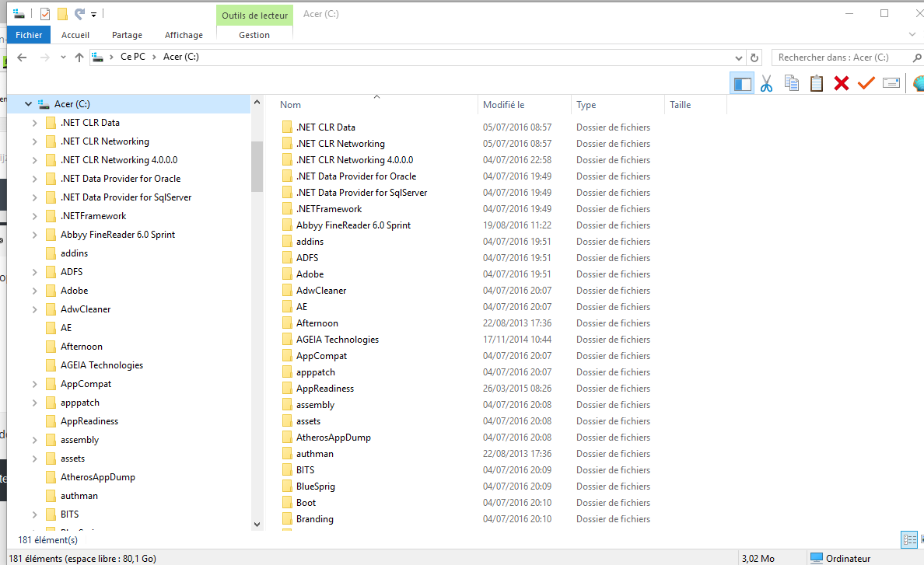The image size is (924, 565).
Task: Open the breadcrumb chevron after Ce PC
Action: (x=154, y=57)
